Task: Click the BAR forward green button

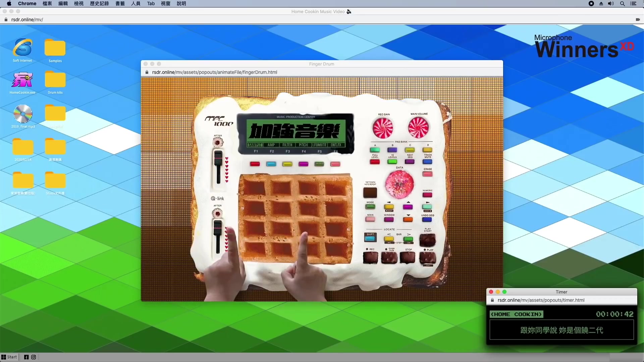Action: [x=408, y=239]
